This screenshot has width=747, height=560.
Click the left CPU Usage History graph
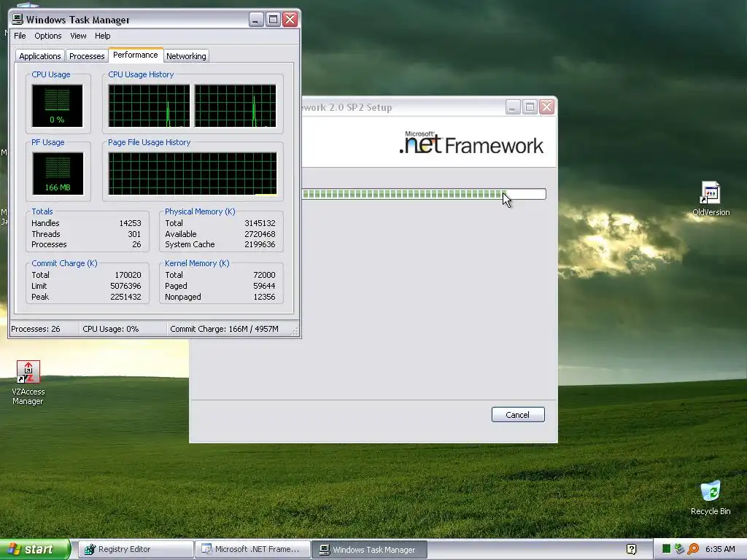(149, 106)
